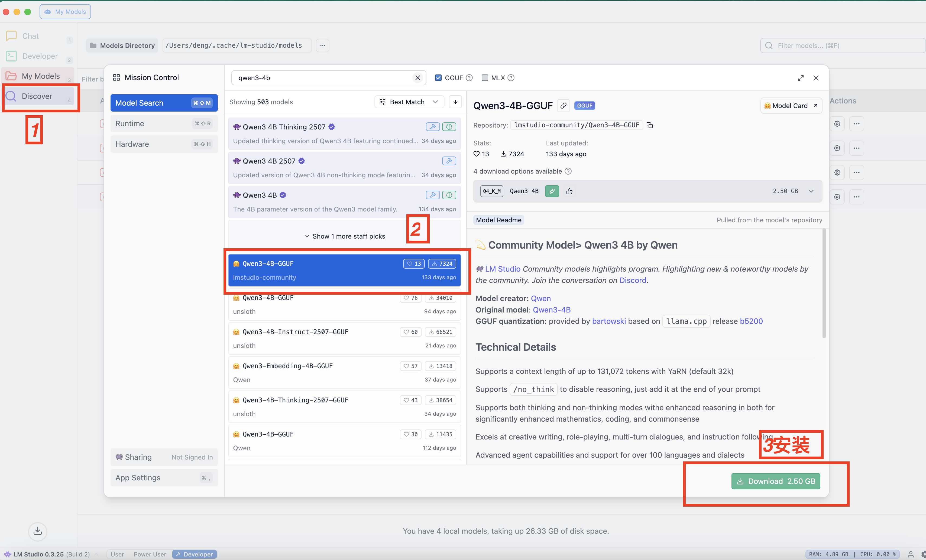Show GGUF format help tooltip
This screenshot has width=926, height=560.
tap(469, 78)
